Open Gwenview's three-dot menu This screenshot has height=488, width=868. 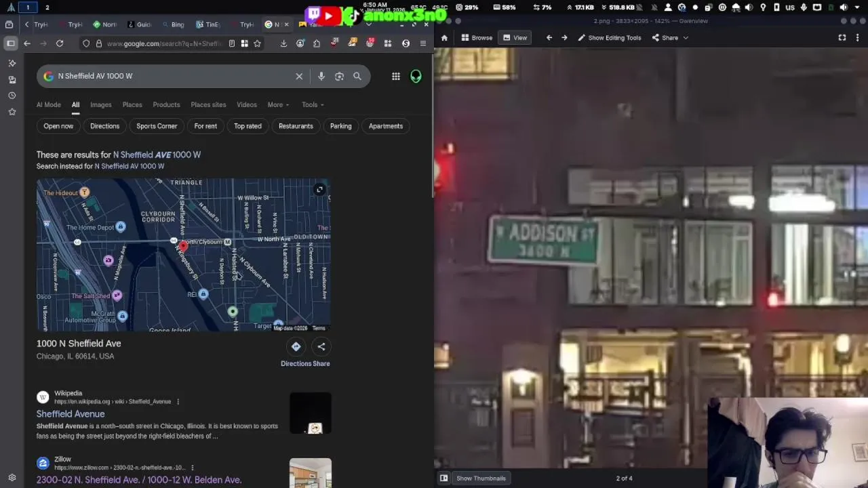pyautogui.click(x=858, y=38)
